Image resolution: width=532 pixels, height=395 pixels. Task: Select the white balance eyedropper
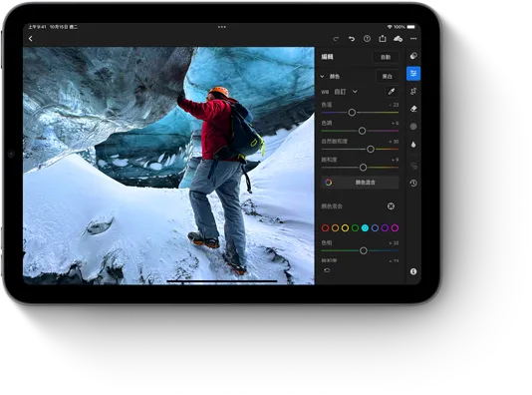click(392, 92)
